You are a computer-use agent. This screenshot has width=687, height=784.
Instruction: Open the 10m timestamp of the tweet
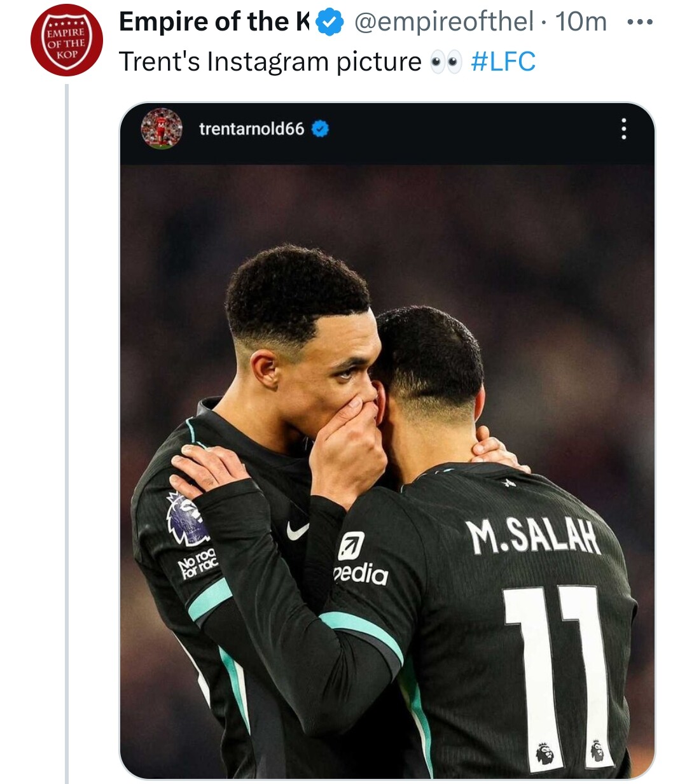pyautogui.click(x=581, y=22)
